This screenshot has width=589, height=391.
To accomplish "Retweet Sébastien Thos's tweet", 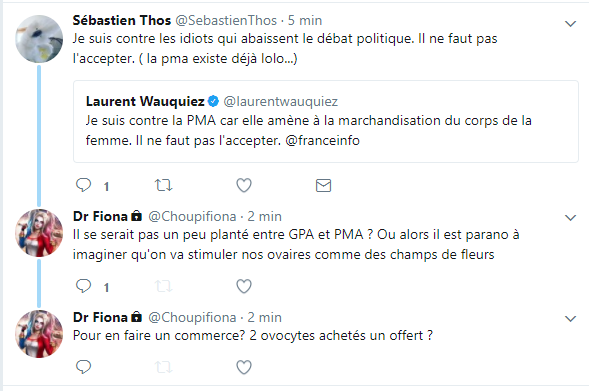I will point(163,185).
